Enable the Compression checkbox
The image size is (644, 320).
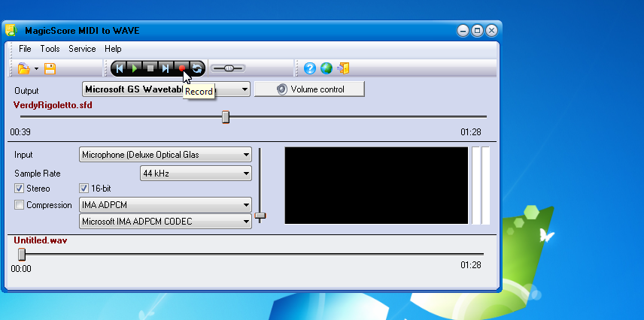click(20, 205)
